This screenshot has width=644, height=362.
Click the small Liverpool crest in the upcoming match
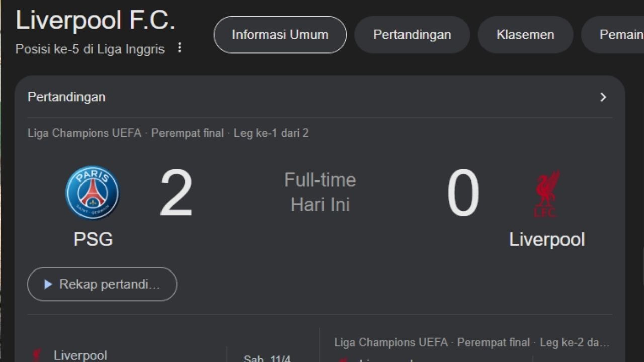[x=37, y=355]
